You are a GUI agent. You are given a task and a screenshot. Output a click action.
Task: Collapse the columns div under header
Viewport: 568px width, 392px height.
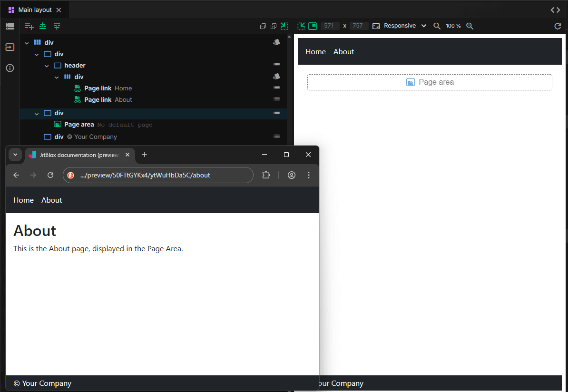click(x=57, y=77)
